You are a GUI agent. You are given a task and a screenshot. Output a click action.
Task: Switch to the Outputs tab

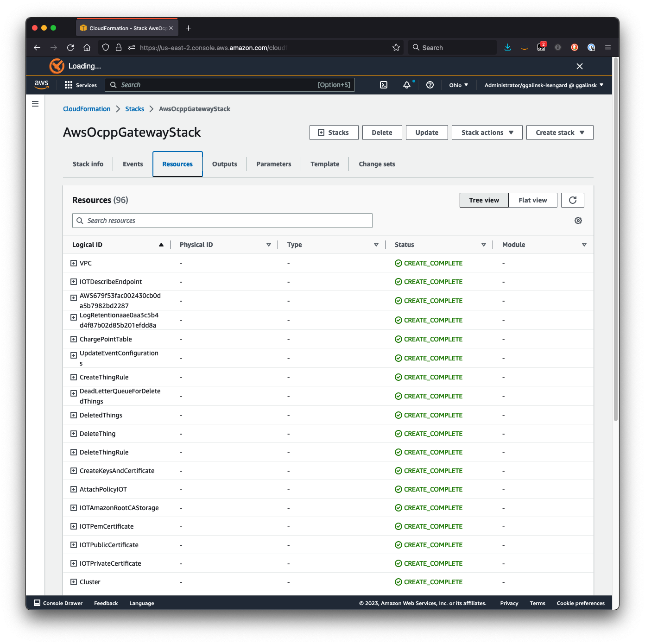(224, 164)
